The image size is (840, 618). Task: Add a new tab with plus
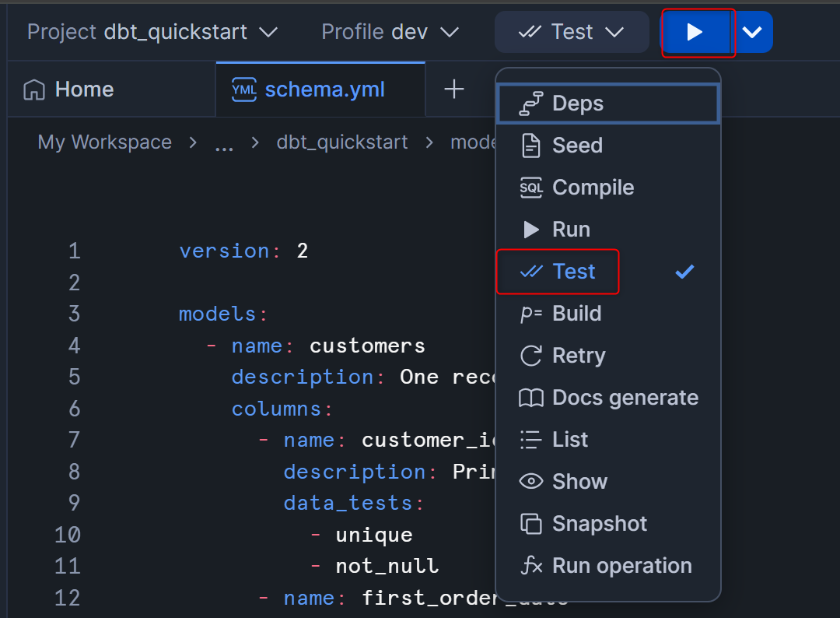coord(454,90)
